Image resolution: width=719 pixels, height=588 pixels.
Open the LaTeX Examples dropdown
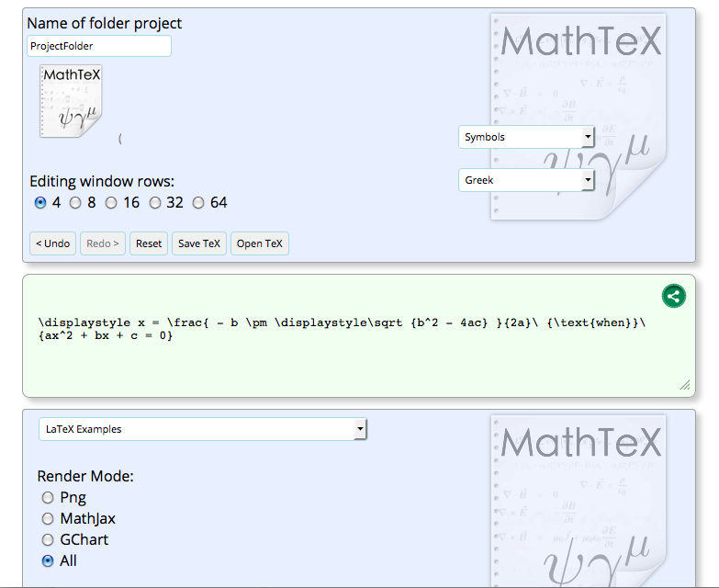(x=203, y=429)
